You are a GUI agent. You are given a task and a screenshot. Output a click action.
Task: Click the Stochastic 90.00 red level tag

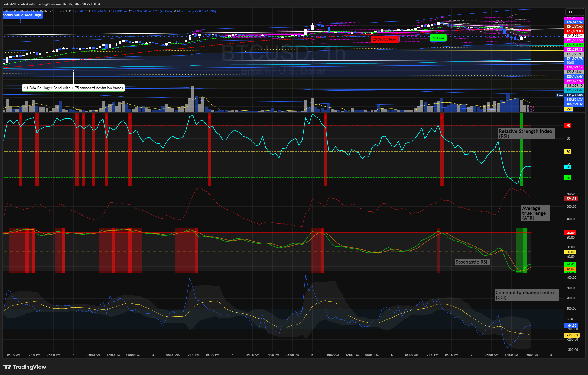coord(570,233)
